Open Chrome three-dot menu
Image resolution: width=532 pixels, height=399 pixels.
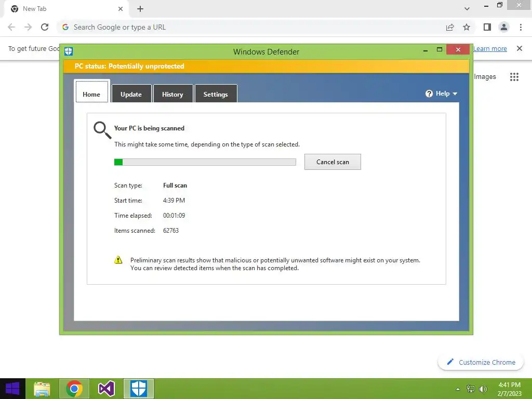[x=521, y=27]
